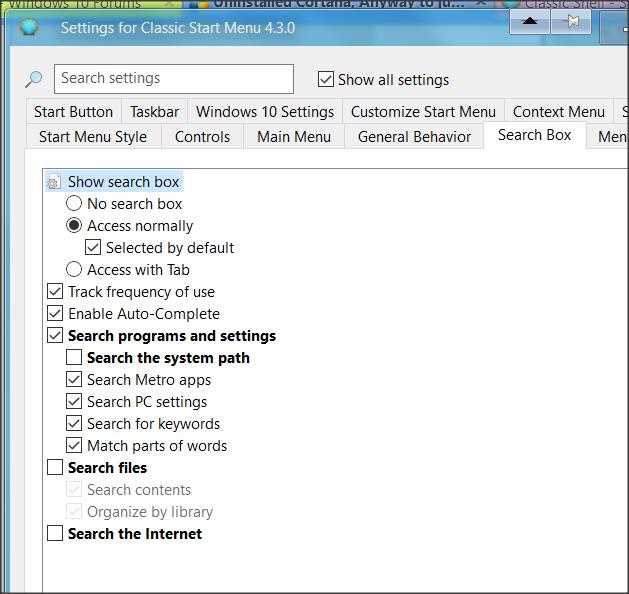Click the Show search box setting icon
The height and width of the screenshot is (594, 629).
click(x=54, y=182)
